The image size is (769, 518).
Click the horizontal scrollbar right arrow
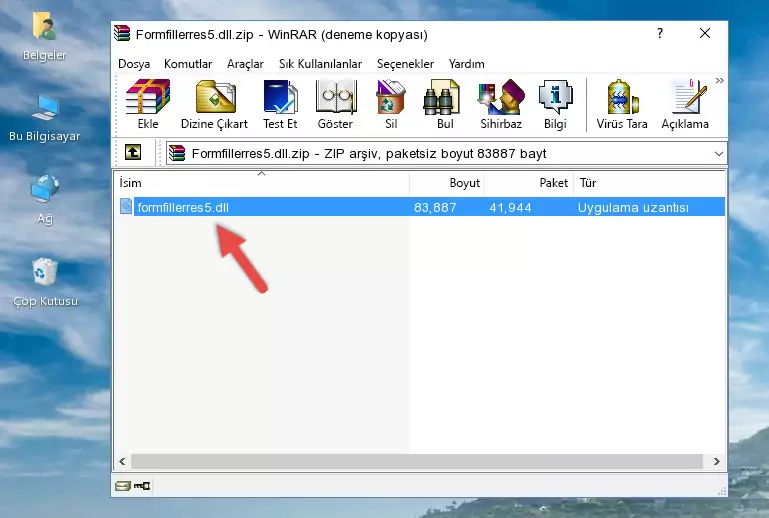(x=717, y=461)
